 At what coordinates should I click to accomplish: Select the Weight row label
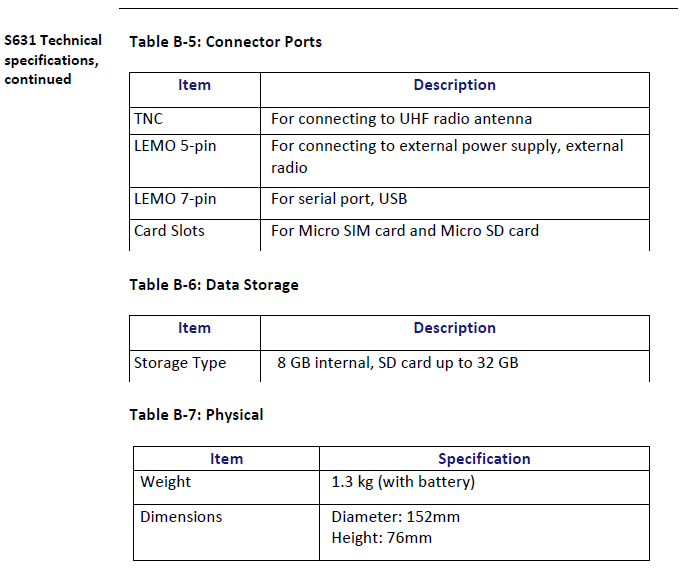[x=165, y=482]
